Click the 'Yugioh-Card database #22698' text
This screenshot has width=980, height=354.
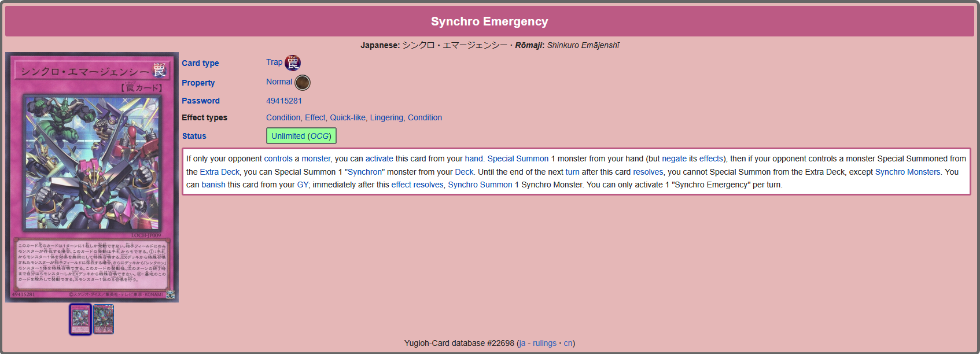click(x=459, y=343)
